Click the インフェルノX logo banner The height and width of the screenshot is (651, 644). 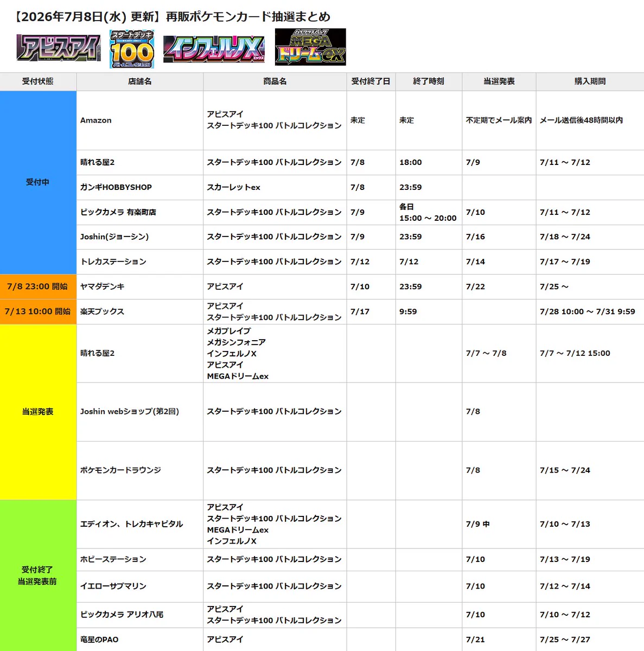[214, 49]
